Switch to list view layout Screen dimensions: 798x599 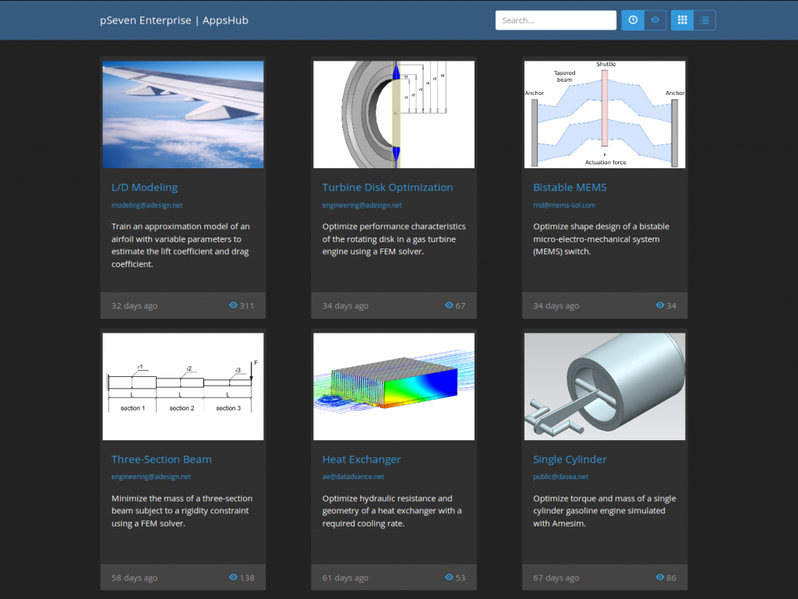click(705, 20)
